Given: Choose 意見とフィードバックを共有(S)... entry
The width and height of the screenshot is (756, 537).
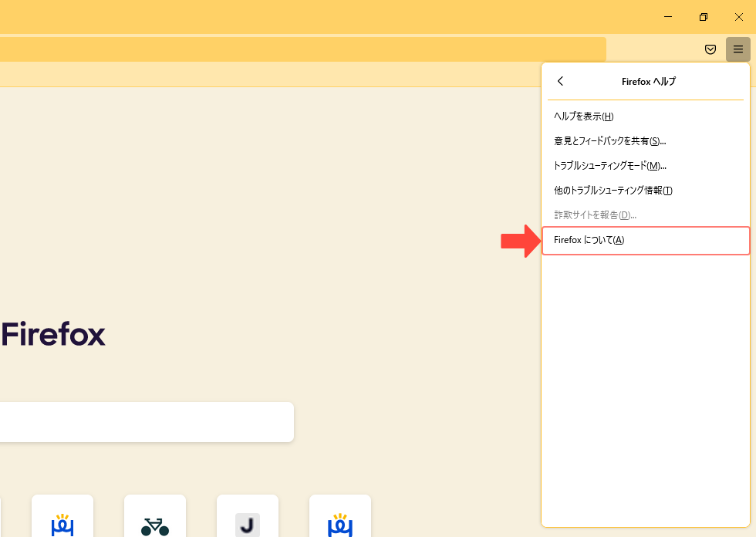Looking at the screenshot, I should tap(646, 140).
